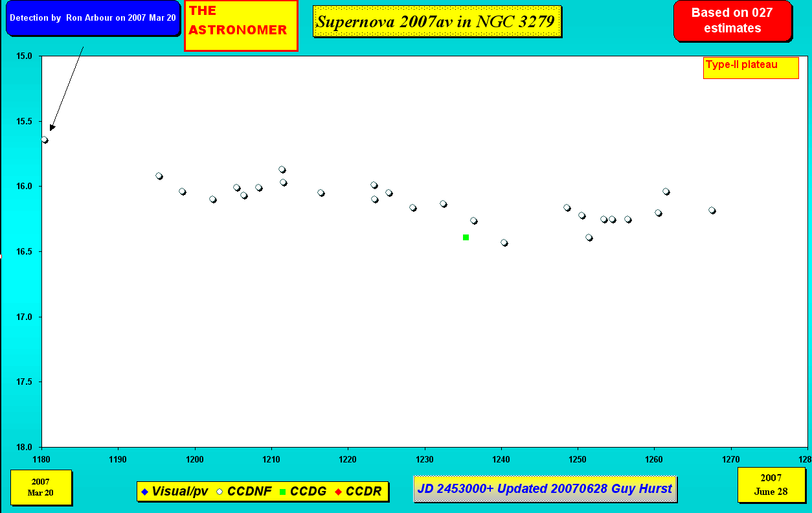Click the blue 'Detection by Ron Arbour' box
This screenshot has width=812, height=513.
coord(93,18)
